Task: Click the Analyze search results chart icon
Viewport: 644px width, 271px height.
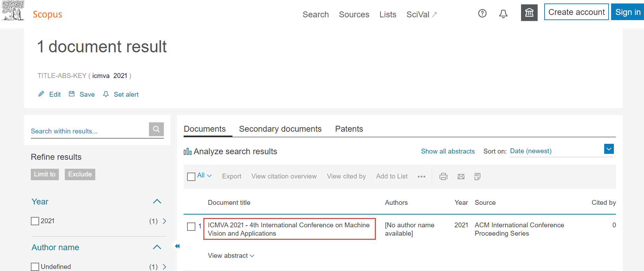Action: click(x=187, y=151)
